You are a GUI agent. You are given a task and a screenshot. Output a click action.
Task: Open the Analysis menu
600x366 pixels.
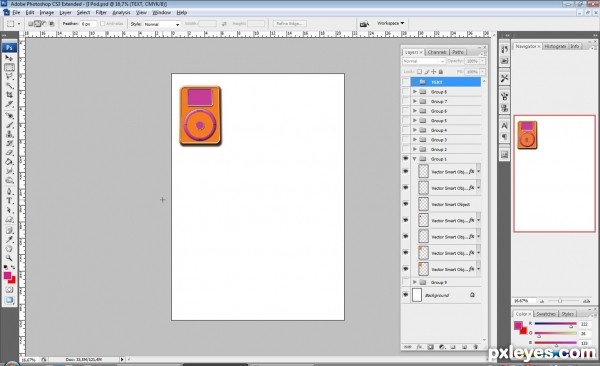[121, 13]
